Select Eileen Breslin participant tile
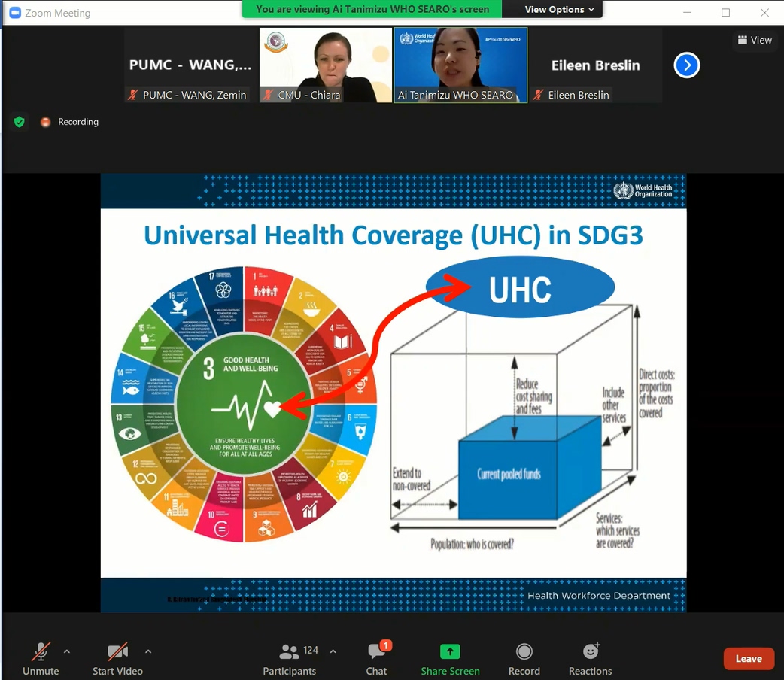The height and width of the screenshot is (680, 784). pyautogui.click(x=595, y=65)
